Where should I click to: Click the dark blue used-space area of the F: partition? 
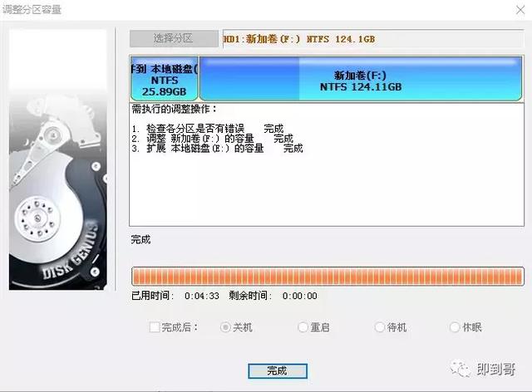pos(249,79)
